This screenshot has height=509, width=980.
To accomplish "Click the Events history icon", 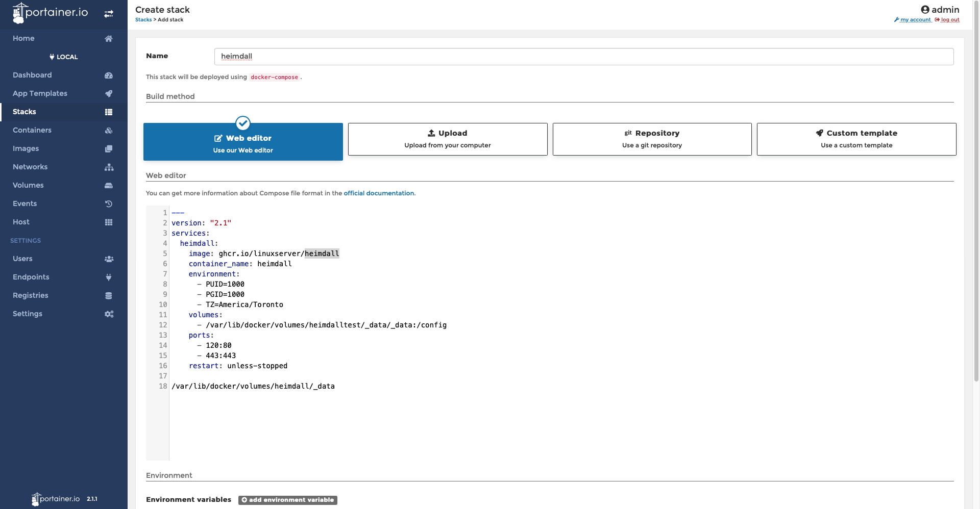I will tap(109, 204).
